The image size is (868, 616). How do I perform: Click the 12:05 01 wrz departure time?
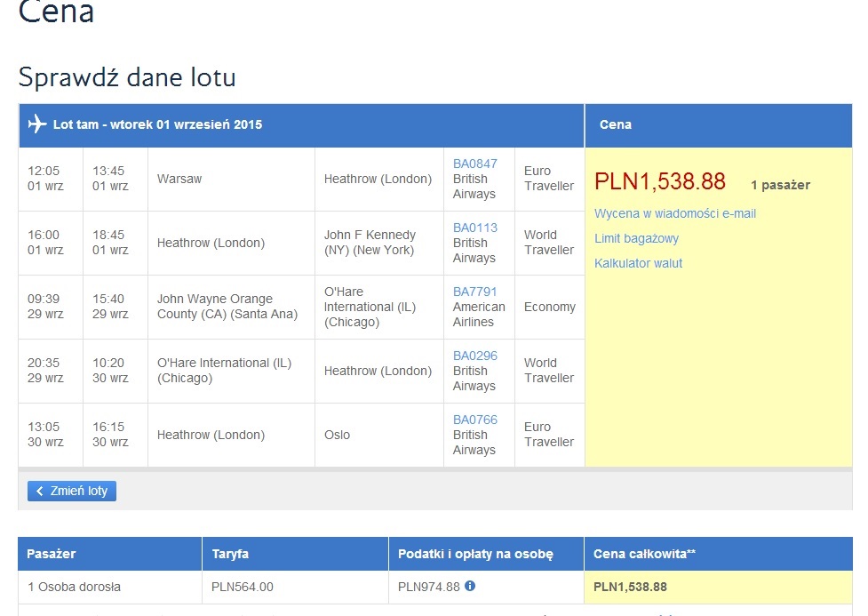[x=45, y=179]
